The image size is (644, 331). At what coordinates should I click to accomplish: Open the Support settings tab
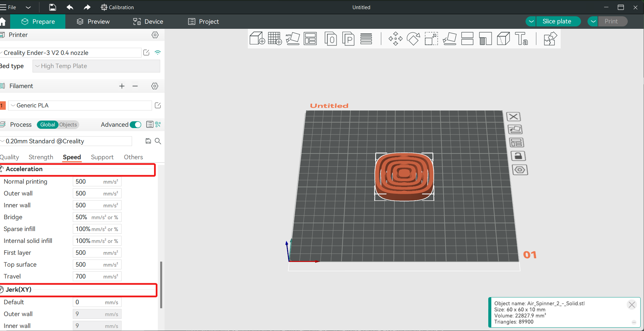pyautogui.click(x=102, y=157)
